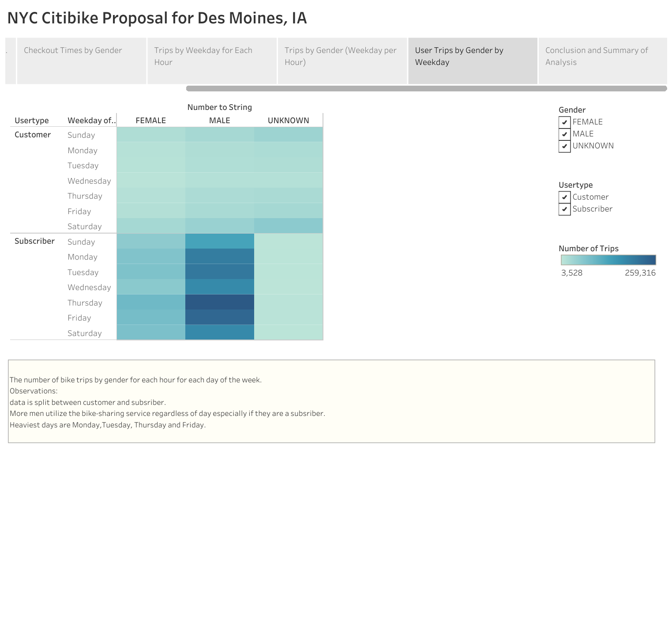Uncheck UNKNOWN in the Gender filter
672x638 pixels.
pos(564,146)
